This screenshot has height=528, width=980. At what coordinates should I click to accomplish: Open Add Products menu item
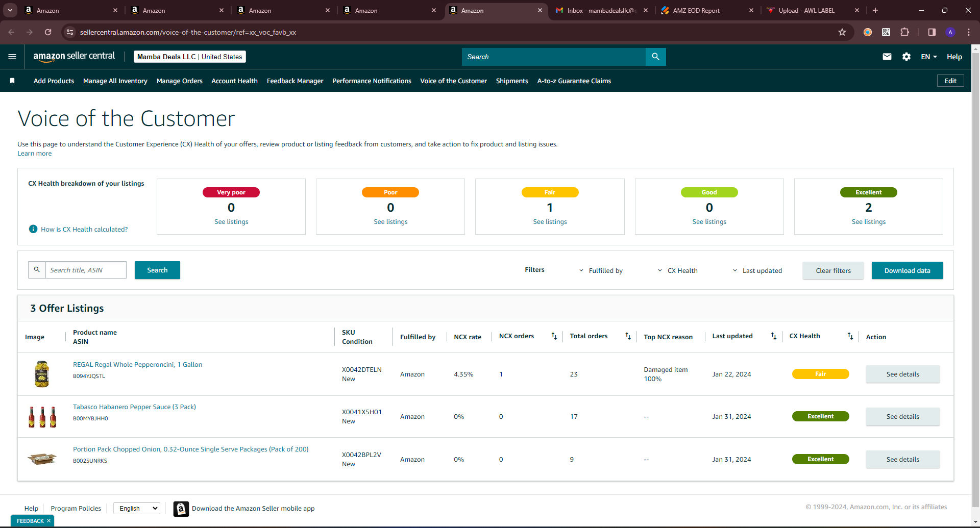point(54,81)
